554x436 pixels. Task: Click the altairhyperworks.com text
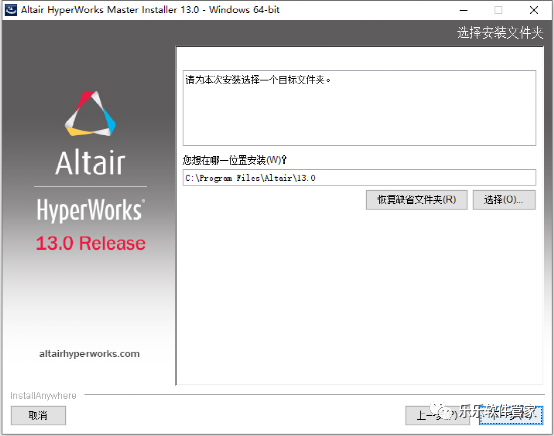(x=89, y=354)
